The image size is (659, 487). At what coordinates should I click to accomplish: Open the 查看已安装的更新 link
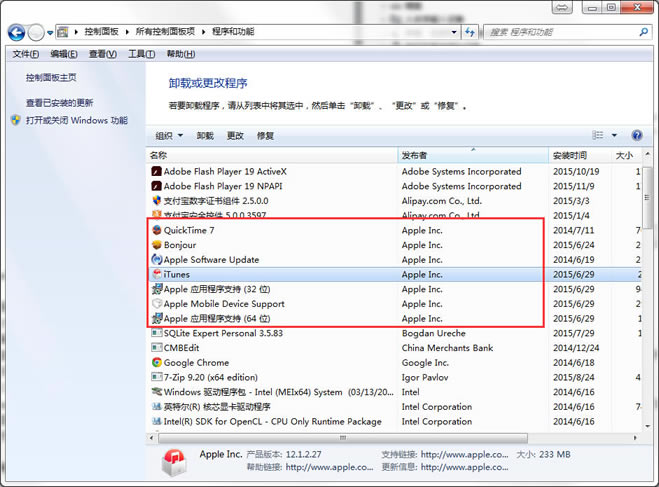point(60,103)
